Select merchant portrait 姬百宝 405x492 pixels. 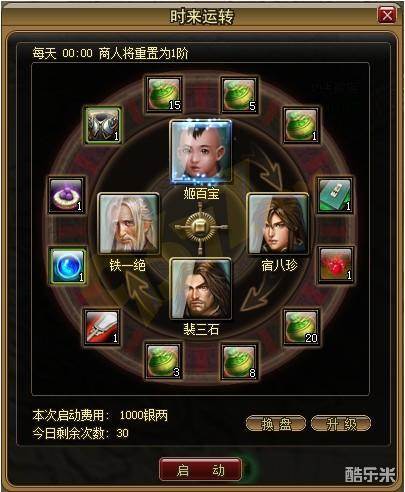[201, 152]
